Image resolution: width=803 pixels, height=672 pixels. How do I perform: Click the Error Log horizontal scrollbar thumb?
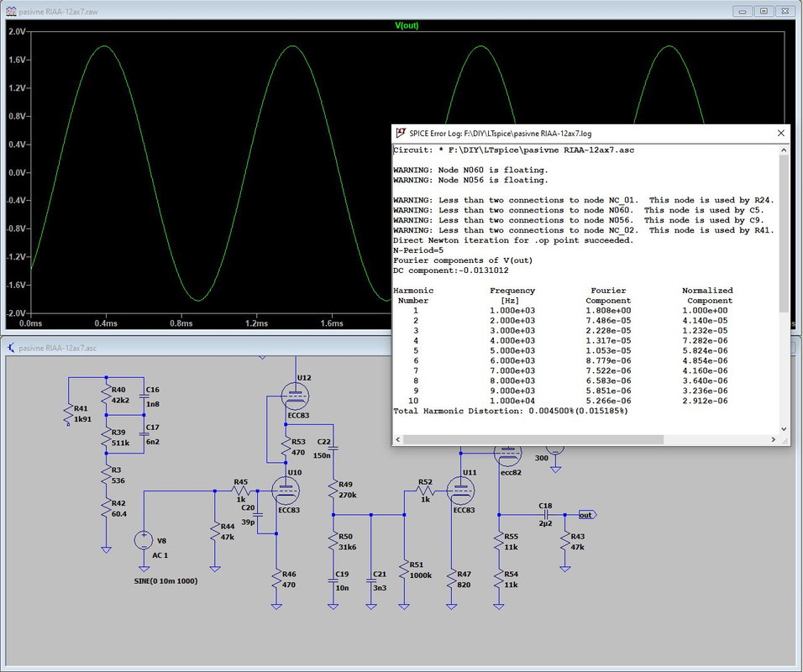pyautogui.click(x=533, y=439)
